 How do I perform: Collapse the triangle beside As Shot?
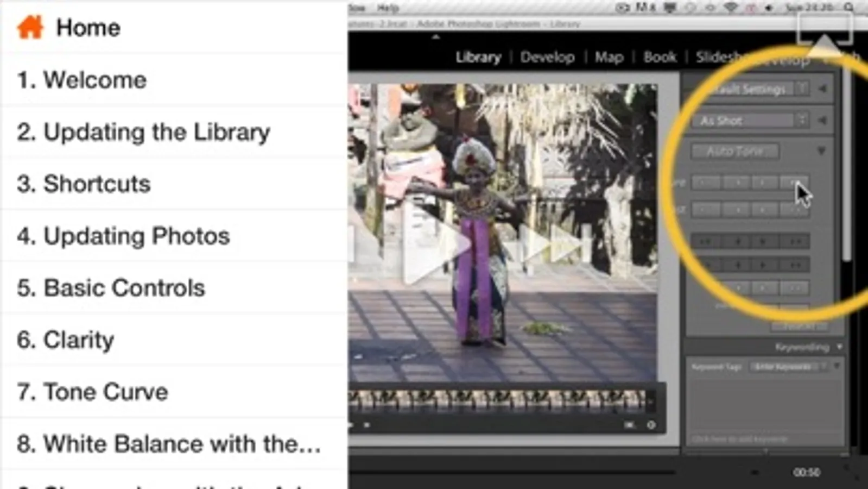pyautogui.click(x=823, y=120)
